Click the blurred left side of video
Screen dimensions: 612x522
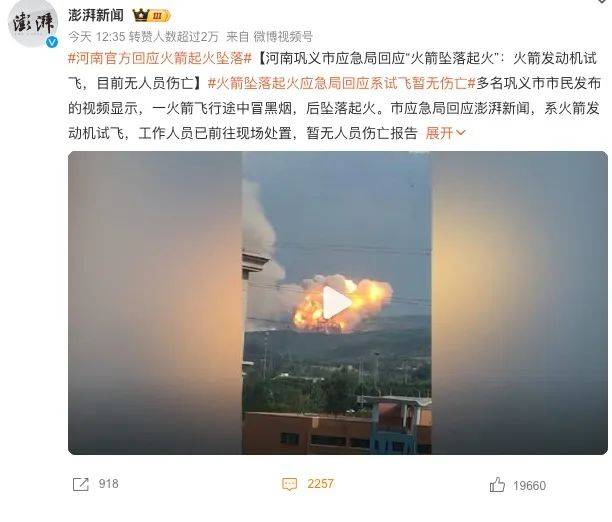coord(155,303)
